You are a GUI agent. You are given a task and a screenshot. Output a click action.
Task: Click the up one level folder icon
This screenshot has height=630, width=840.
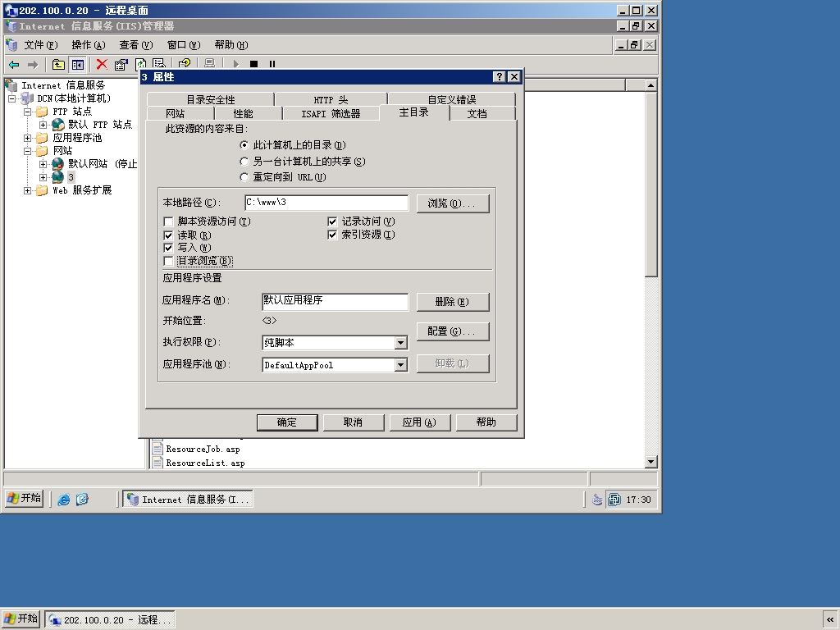[x=58, y=65]
